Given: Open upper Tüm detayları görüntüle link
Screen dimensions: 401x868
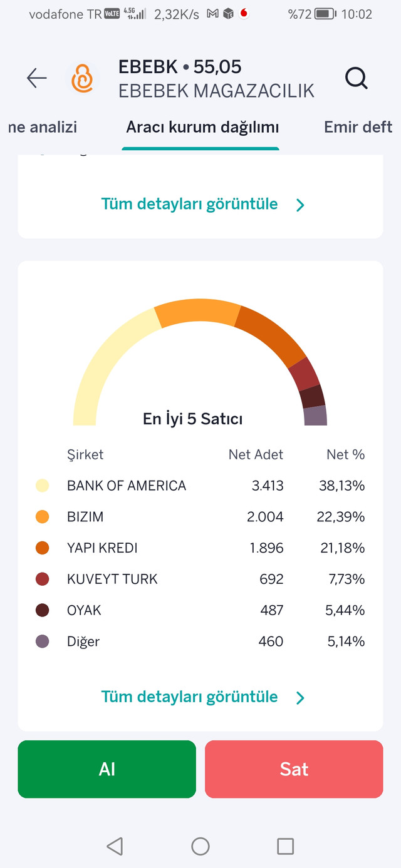Looking at the screenshot, I should (x=189, y=204).
